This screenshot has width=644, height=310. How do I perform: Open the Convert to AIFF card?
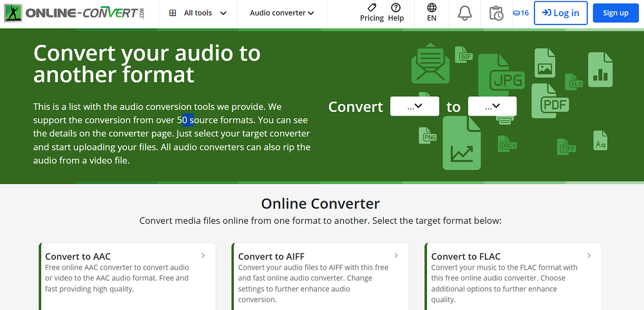pos(320,277)
